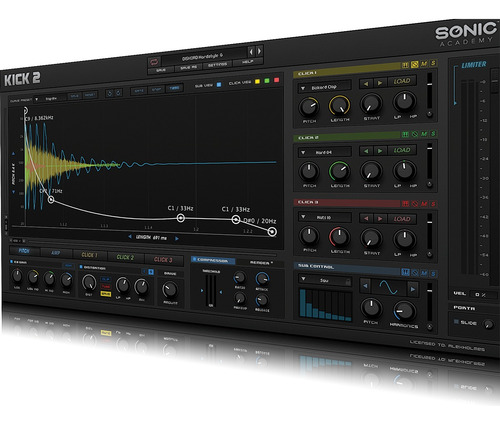Click the Sub View blue color square
Image resolution: width=500 pixels, height=425 pixels.
[x=219, y=85]
